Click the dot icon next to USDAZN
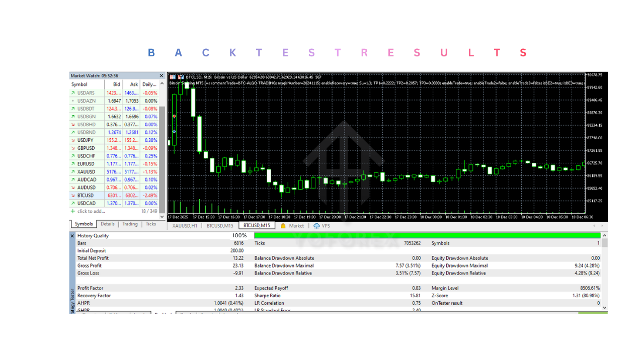This screenshot has width=644, height=362. pos(73,101)
